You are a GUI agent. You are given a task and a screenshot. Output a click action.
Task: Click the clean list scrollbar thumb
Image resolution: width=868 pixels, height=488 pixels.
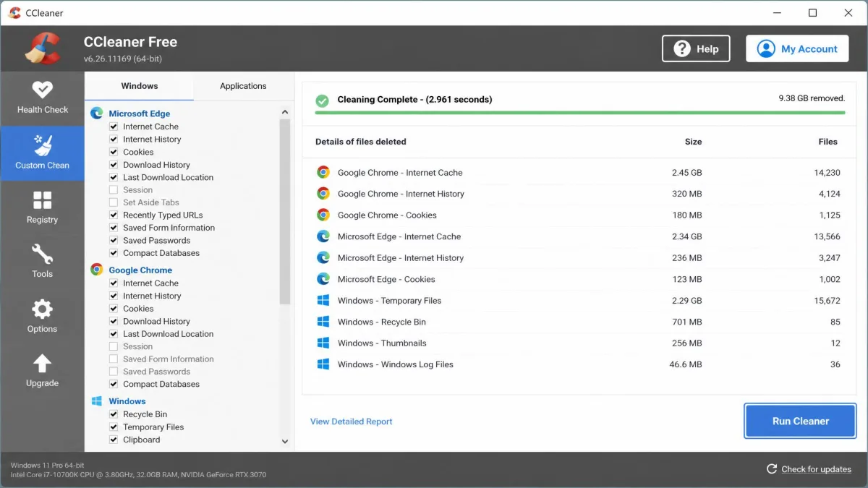pyautogui.click(x=284, y=211)
